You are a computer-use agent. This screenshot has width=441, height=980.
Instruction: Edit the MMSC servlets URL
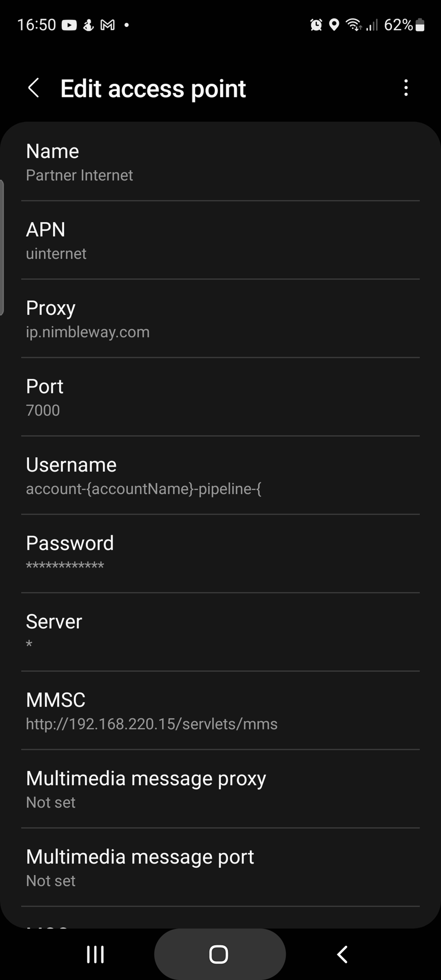(x=220, y=711)
